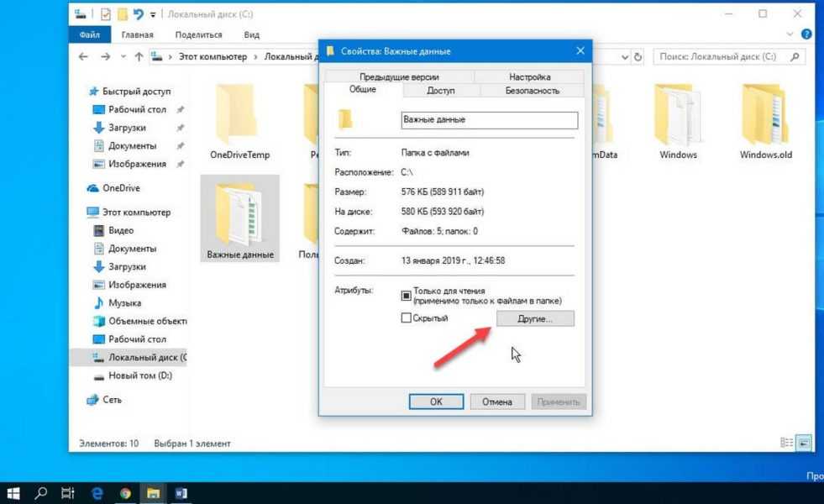Viewport: 824px width, 504px height.
Task: Go up one folder level arrow
Action: 135,57
